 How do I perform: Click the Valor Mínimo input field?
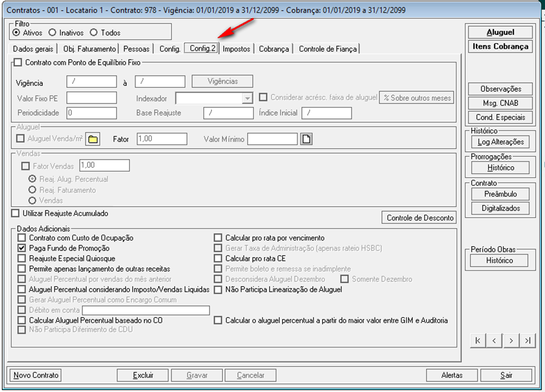[x=272, y=139]
